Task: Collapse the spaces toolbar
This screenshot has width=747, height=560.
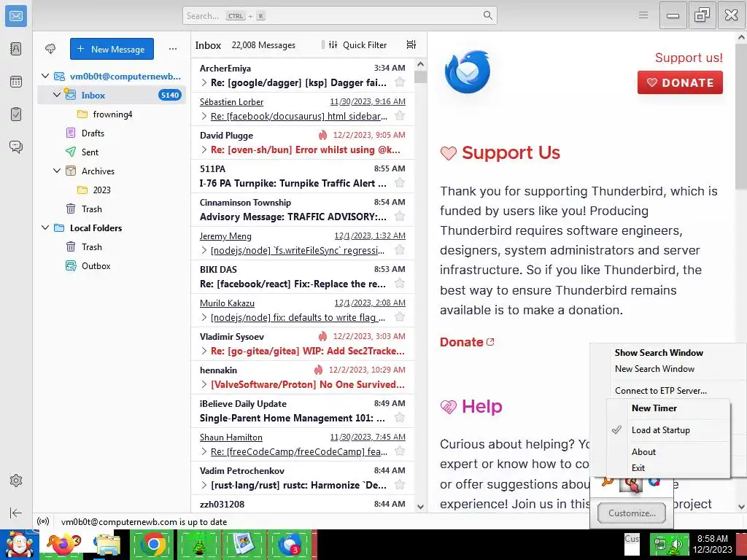Action: [16, 513]
